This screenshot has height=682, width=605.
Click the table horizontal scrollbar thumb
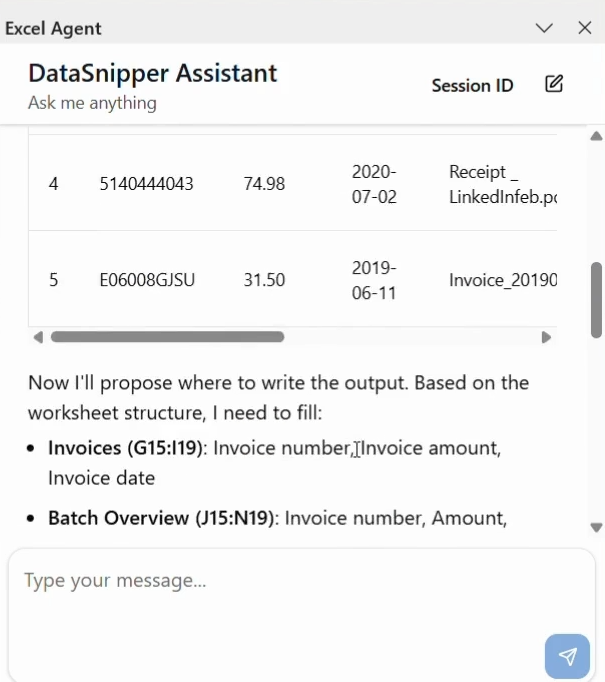coord(167,337)
